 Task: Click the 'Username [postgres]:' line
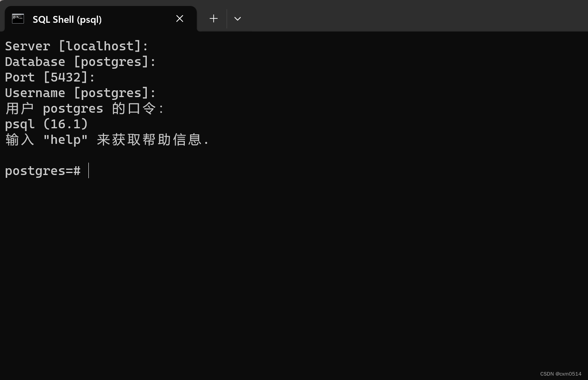point(80,92)
